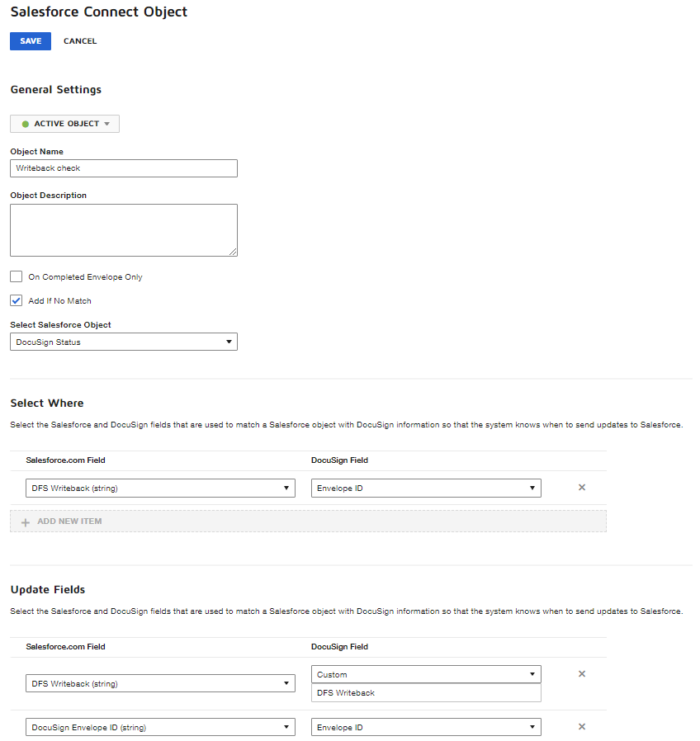
Task: Click the Select Where section heading
Action: coord(47,404)
